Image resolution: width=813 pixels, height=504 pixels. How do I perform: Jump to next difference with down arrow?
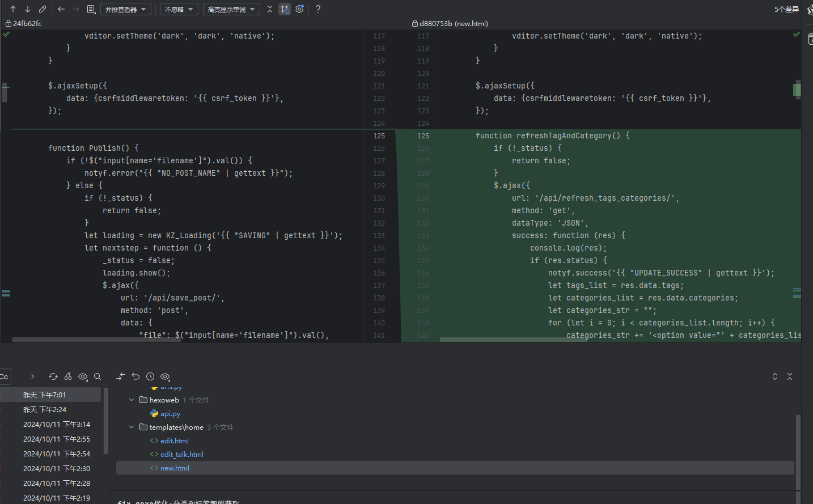click(x=28, y=9)
